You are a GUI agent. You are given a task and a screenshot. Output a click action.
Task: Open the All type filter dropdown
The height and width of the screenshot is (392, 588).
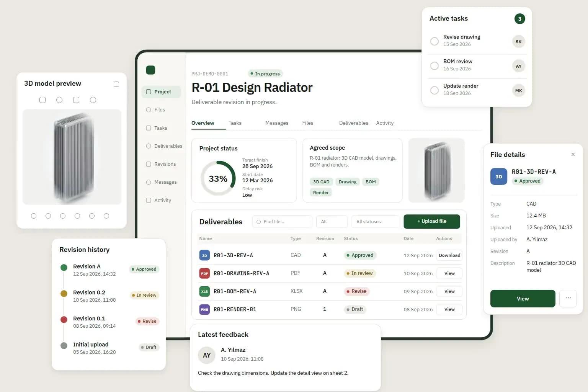click(x=332, y=222)
